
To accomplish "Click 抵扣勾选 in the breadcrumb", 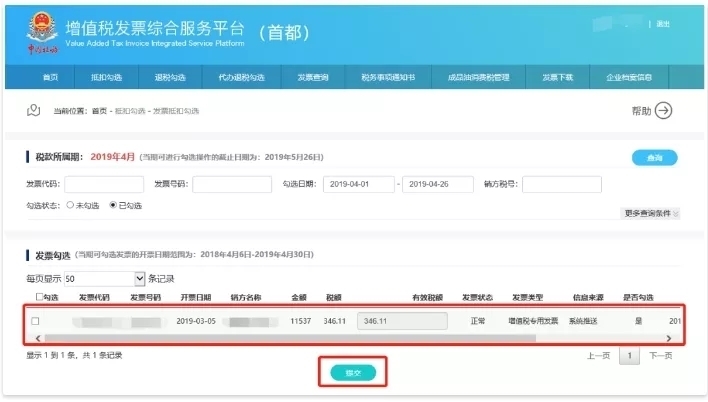I will point(130,111).
